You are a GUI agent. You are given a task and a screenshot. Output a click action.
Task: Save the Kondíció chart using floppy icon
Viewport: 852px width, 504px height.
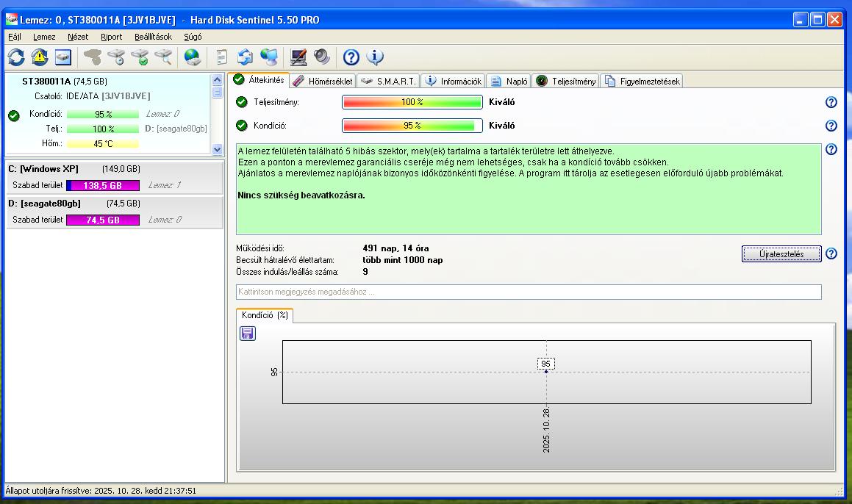[248, 334]
